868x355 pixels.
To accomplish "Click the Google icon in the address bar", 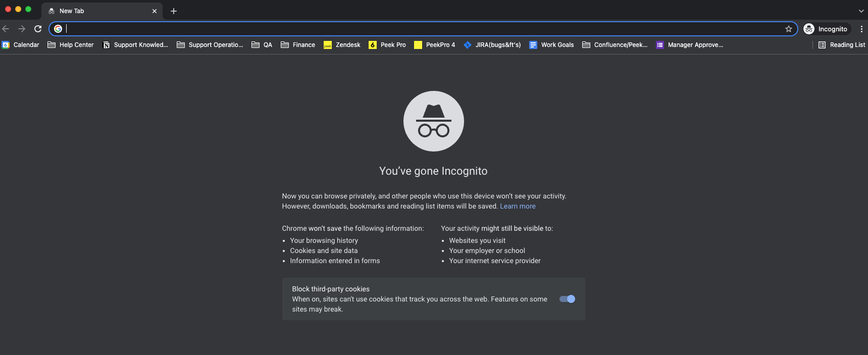I will coord(58,29).
